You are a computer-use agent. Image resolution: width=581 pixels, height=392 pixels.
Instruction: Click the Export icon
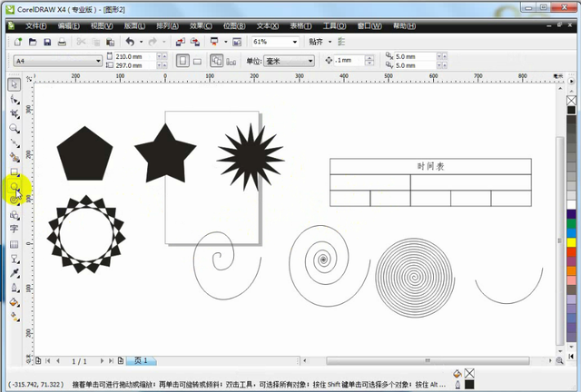tap(195, 42)
